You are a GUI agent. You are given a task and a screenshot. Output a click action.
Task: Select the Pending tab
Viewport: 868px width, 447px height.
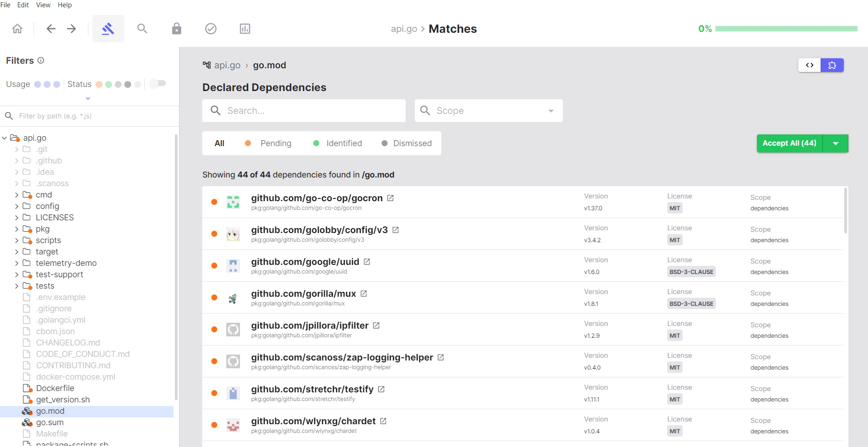tap(268, 143)
